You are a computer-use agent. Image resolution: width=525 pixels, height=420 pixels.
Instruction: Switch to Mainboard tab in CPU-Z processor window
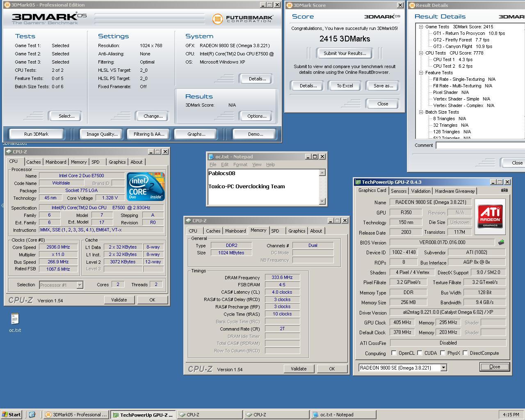pyautogui.click(x=56, y=162)
